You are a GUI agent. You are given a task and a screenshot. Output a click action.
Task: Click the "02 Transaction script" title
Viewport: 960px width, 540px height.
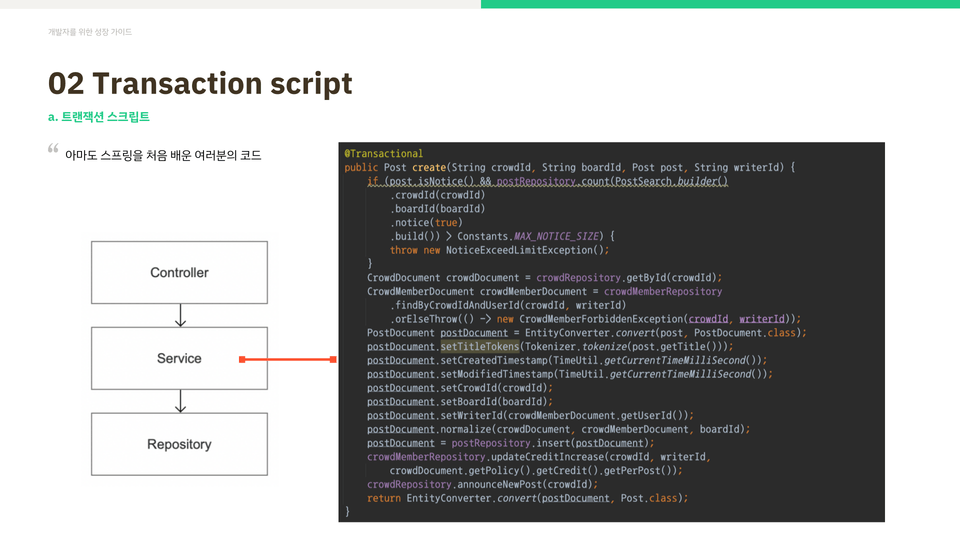(x=200, y=83)
